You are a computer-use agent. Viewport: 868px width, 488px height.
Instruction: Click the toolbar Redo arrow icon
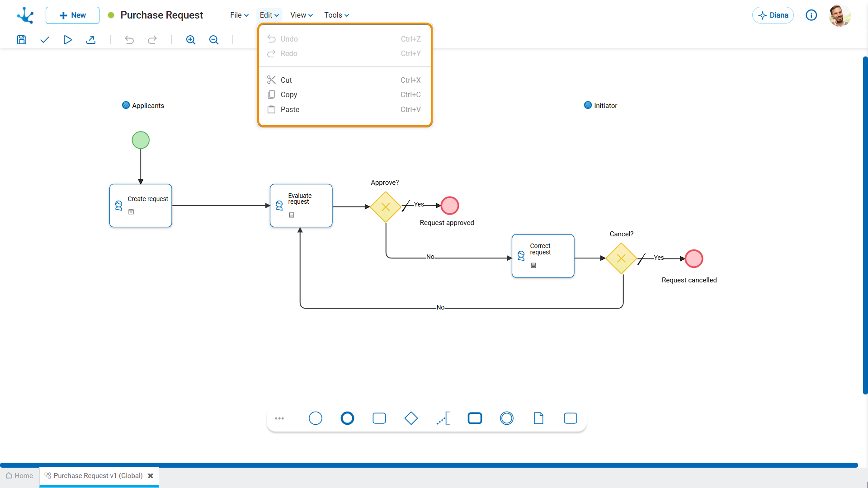(x=152, y=40)
